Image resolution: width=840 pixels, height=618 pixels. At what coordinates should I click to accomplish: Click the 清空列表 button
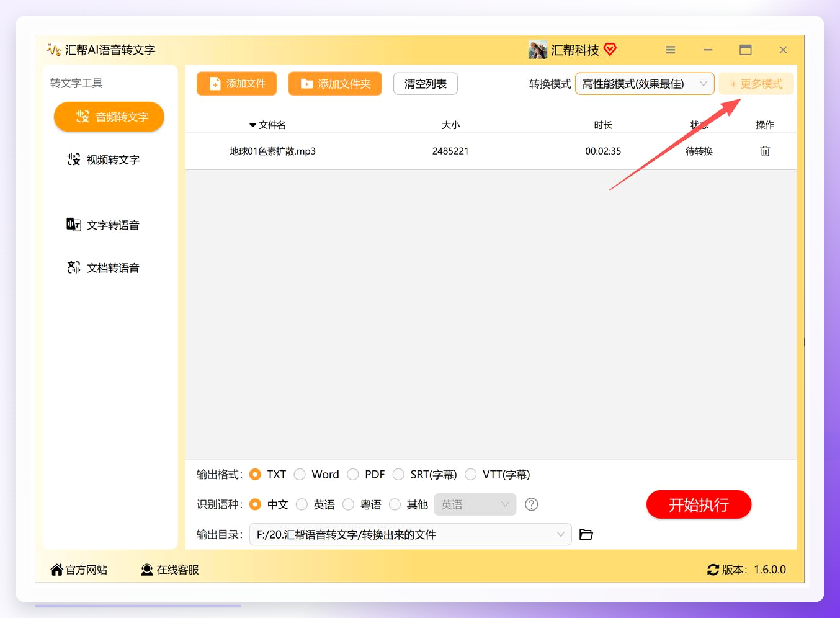pos(426,84)
